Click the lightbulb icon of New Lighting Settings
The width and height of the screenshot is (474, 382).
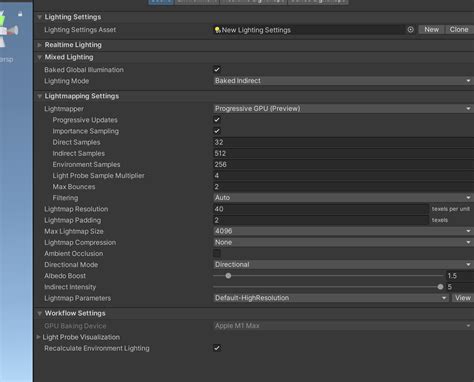point(217,30)
